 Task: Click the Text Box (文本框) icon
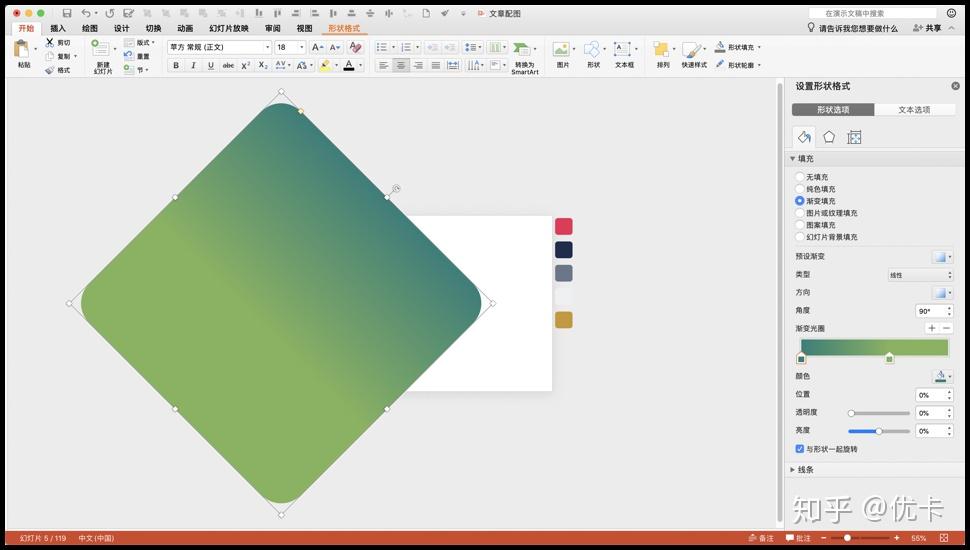point(622,49)
